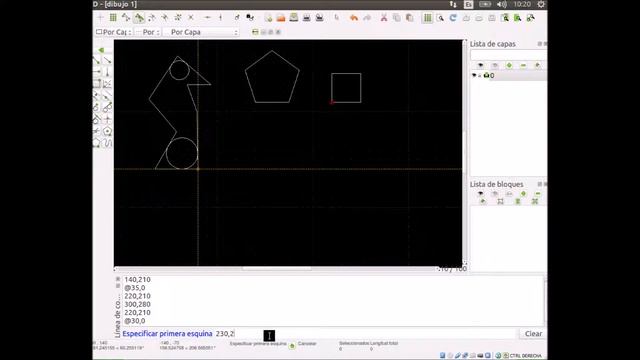Screen dimensions: 640x360
Task: Hide all layers in layer list
Action: (495, 65)
